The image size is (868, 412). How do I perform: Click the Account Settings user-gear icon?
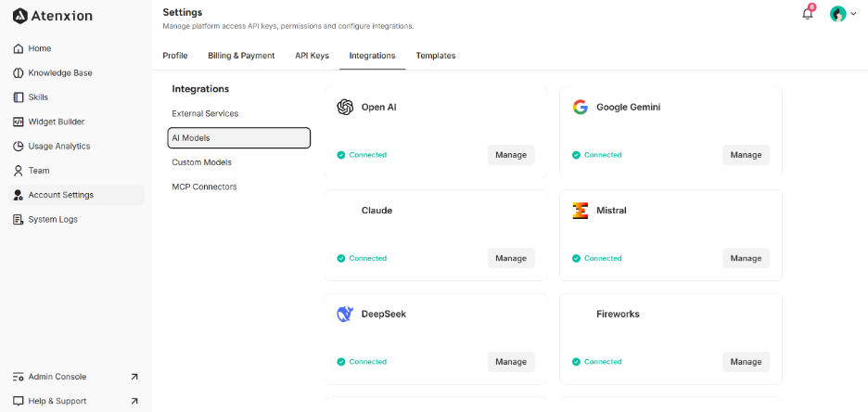coord(19,195)
